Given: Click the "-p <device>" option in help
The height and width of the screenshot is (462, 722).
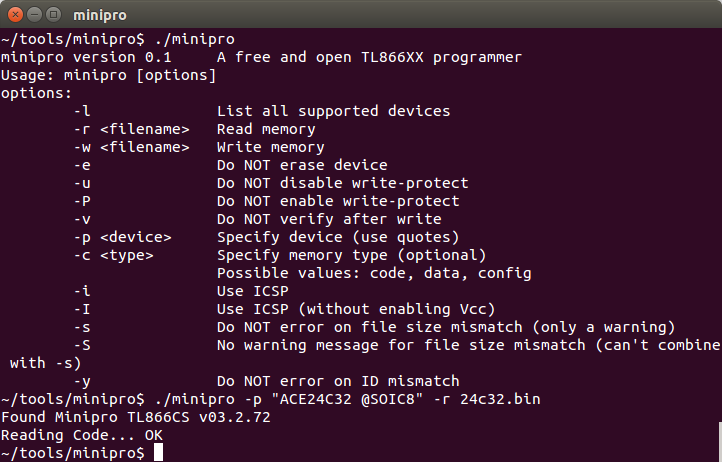Looking at the screenshot, I should (x=122, y=237).
